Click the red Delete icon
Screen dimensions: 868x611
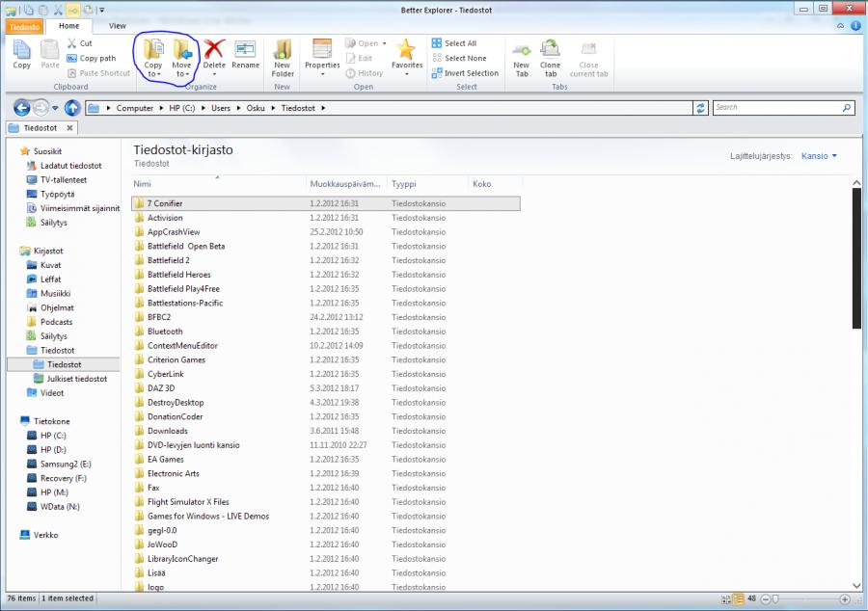pyautogui.click(x=214, y=50)
